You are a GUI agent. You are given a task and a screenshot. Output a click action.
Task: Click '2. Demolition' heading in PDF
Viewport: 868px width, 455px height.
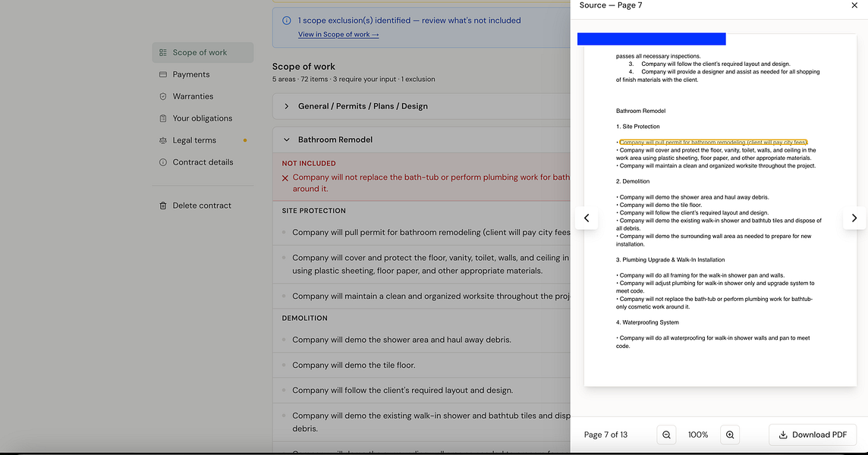(x=633, y=181)
